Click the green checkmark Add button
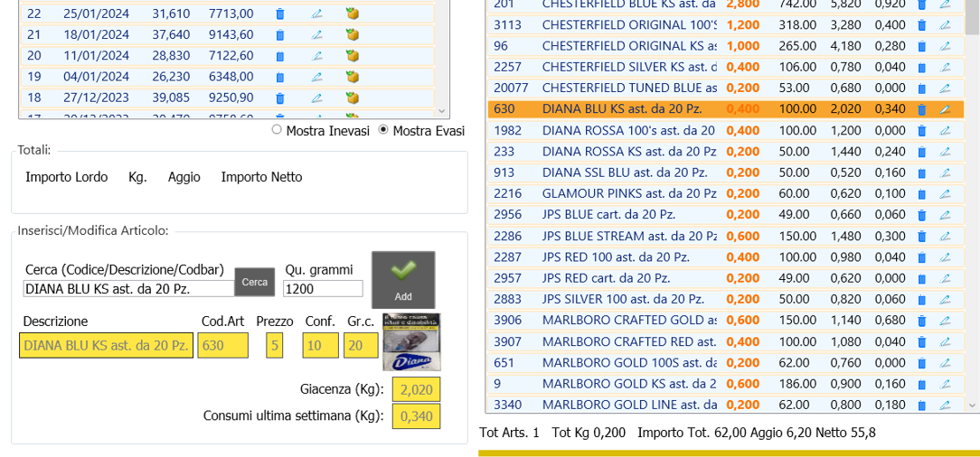 point(403,280)
